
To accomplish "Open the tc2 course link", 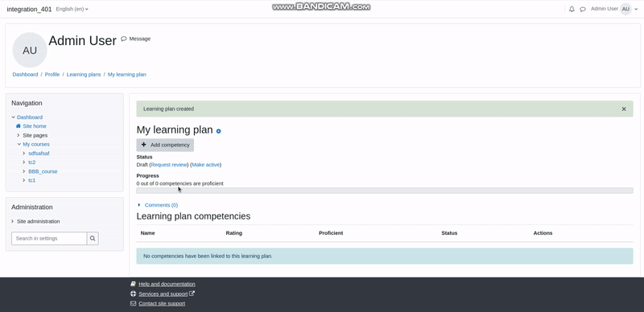I will pos(32,162).
